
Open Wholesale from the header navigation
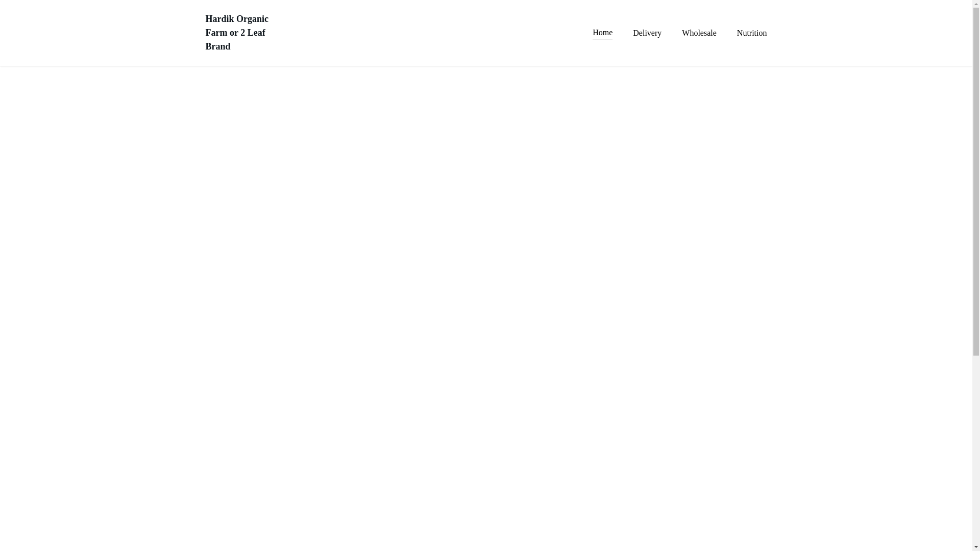click(699, 33)
